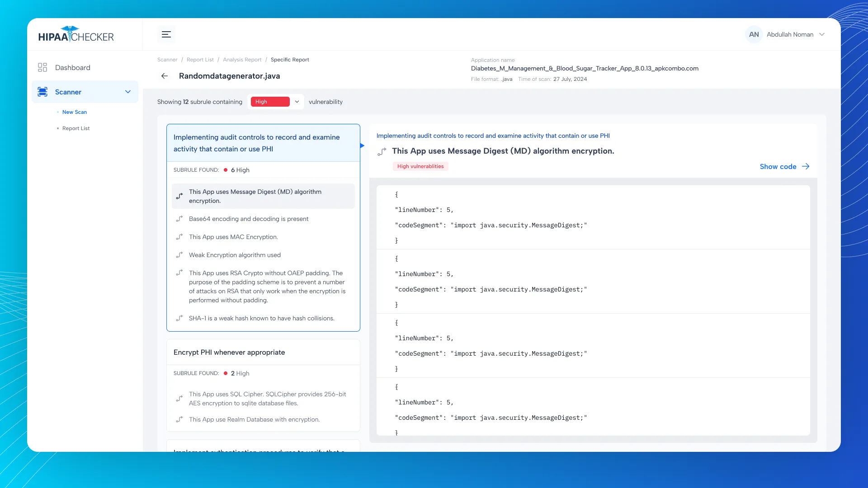Click the hamburger menu icon
This screenshot has width=868, height=488.
(166, 34)
